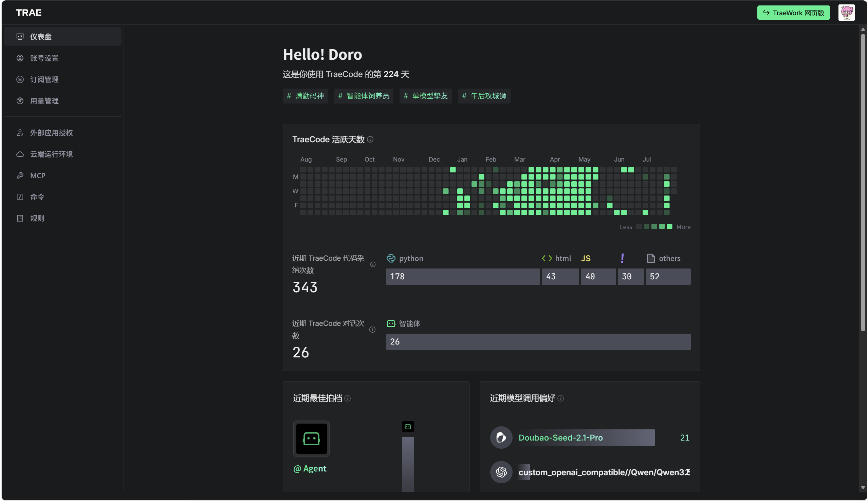Go to 云端运行环境

(63, 154)
